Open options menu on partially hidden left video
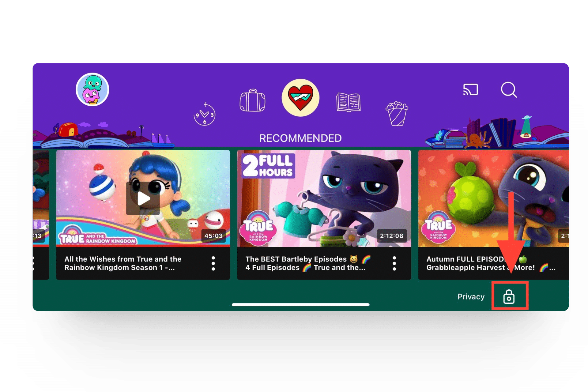588x392 pixels. (33, 263)
